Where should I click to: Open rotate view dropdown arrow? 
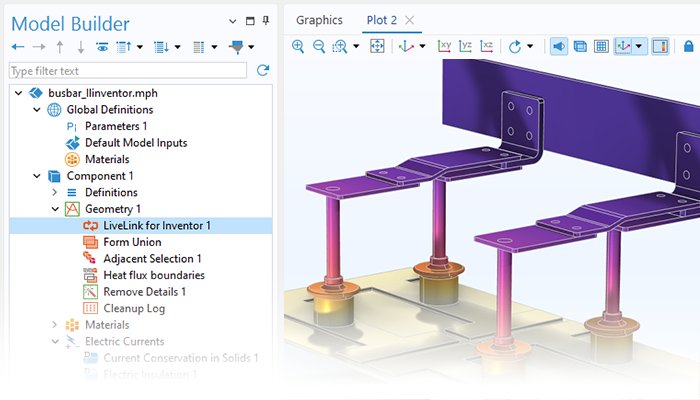[530, 46]
